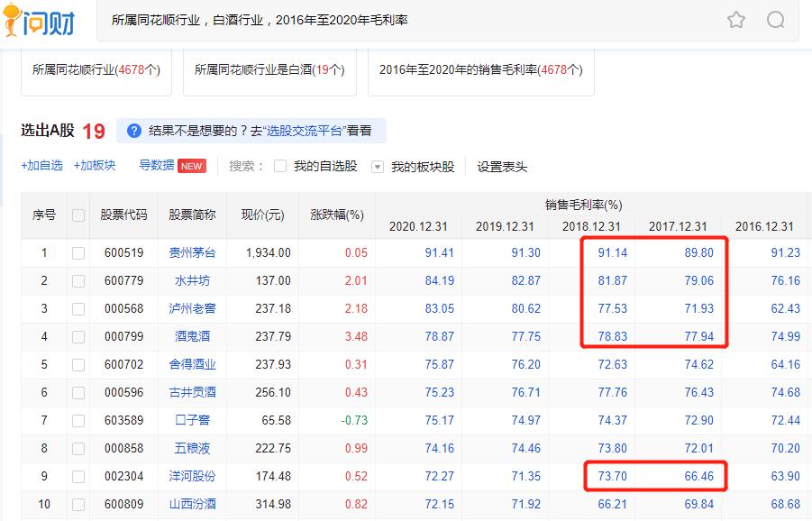Open stock 泸州老窖
This screenshot has width=812, height=521.
click(x=192, y=308)
